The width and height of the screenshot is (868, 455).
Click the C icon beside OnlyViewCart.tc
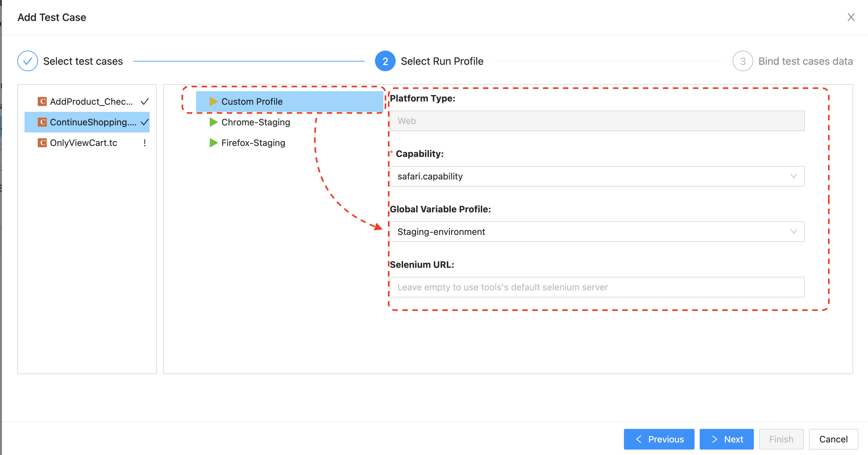pos(42,142)
